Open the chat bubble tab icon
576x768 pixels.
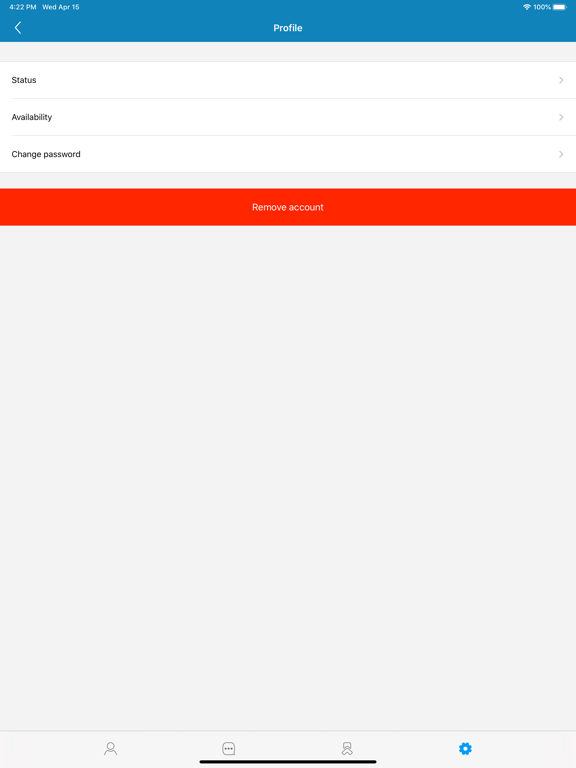[229, 748]
